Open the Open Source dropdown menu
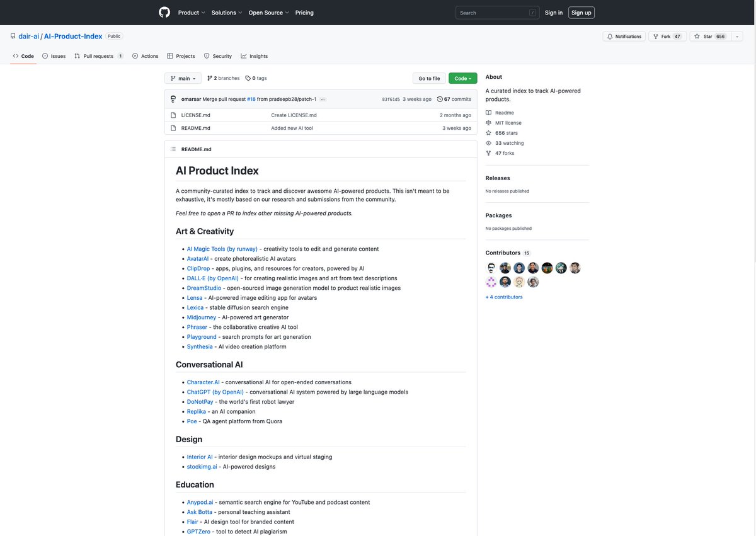756x536 pixels. pos(268,13)
